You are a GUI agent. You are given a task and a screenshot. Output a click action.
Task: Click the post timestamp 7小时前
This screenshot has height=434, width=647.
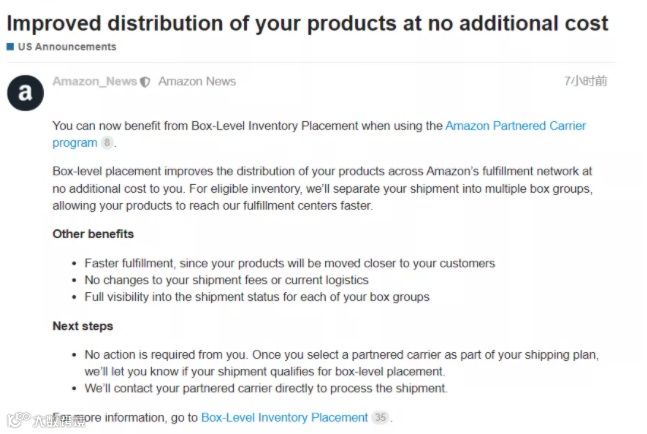click(585, 81)
